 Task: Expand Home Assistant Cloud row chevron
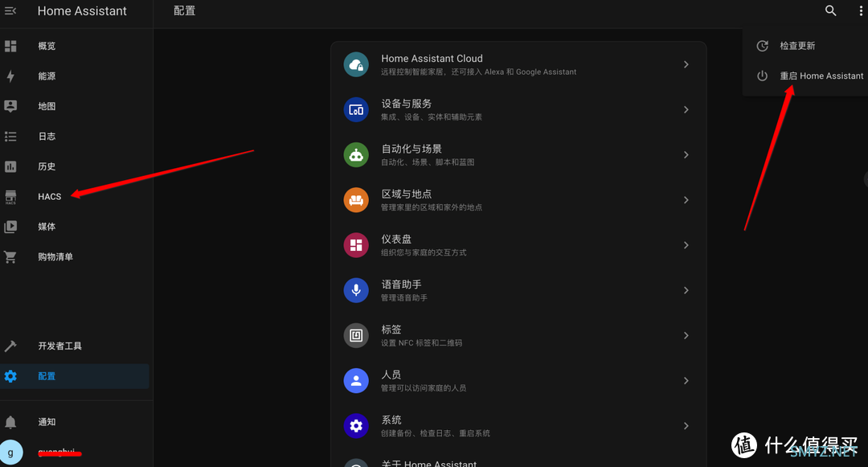pyautogui.click(x=686, y=65)
